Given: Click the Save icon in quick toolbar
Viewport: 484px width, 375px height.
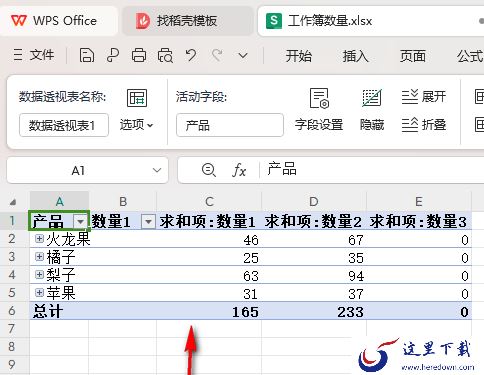Looking at the screenshot, I should [x=87, y=55].
